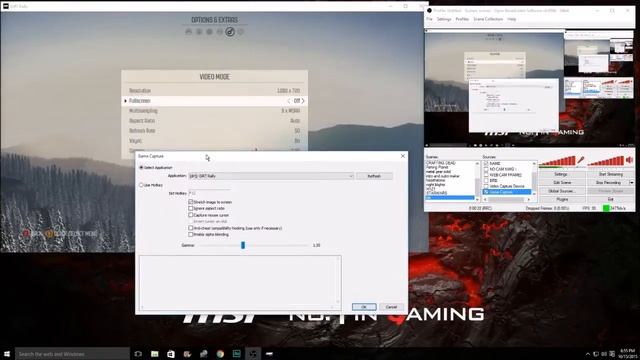Image resolution: width=640 pixels, height=360 pixels.
Task: Open File Explorer from taskbar
Action: click(155, 354)
